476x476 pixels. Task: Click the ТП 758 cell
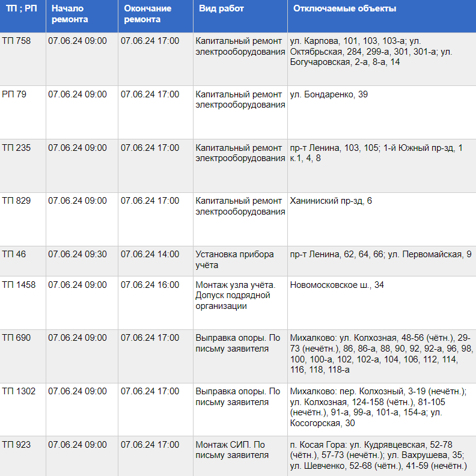pyautogui.click(x=16, y=41)
